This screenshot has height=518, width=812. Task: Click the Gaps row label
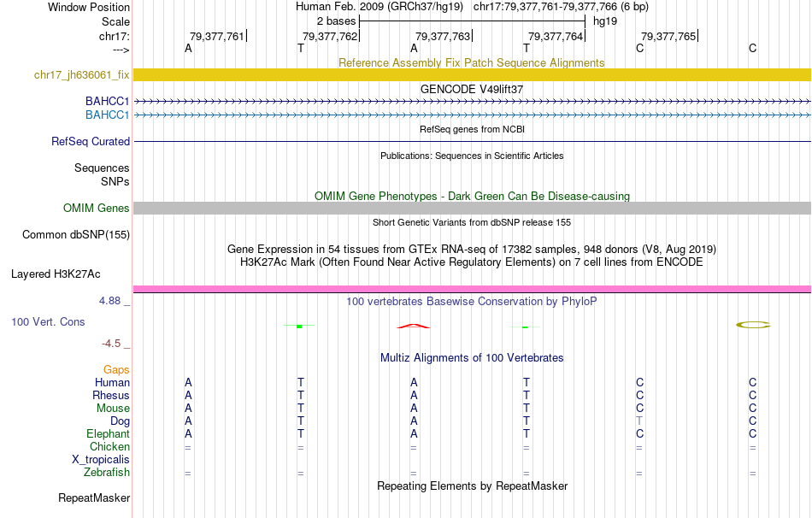point(116,370)
